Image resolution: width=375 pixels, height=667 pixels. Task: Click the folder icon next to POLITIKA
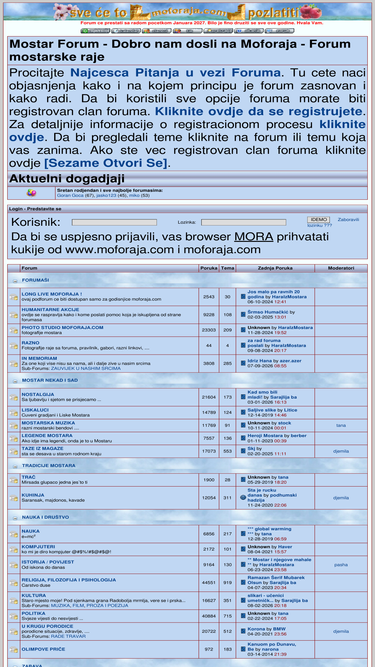pos(14,616)
